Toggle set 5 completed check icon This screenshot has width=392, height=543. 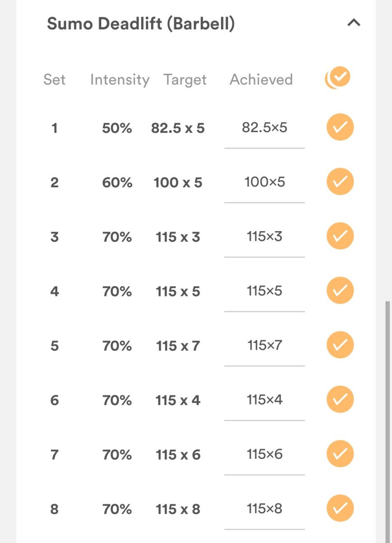[x=340, y=345]
